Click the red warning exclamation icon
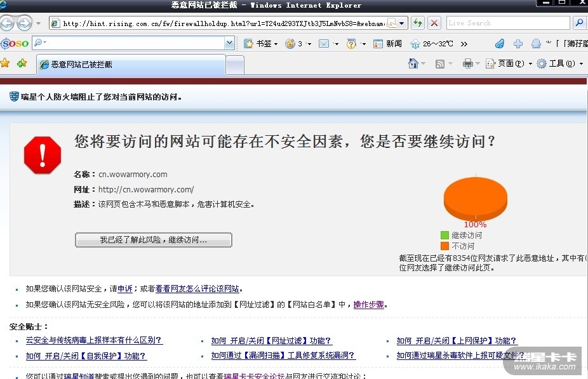 pyautogui.click(x=43, y=155)
